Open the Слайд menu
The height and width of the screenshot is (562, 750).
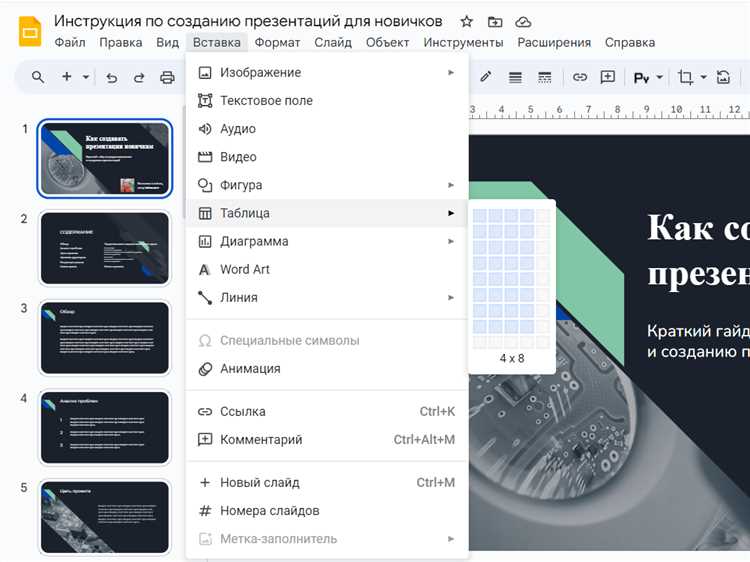(x=333, y=43)
